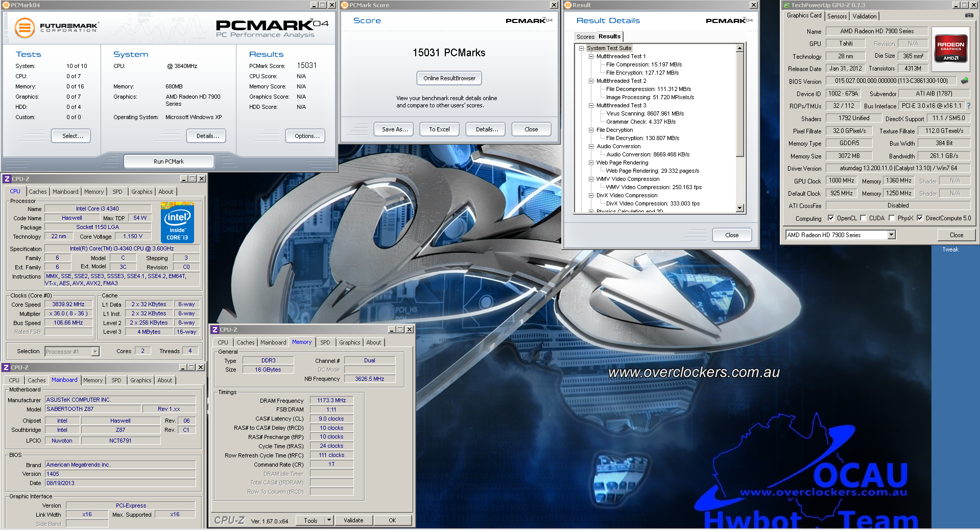
Task: Open the Caches tab in the CPU-Z processor window
Action: coord(38,192)
